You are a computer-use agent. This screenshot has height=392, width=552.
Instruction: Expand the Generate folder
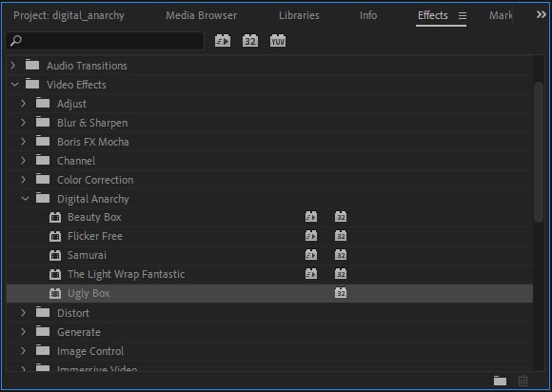tap(23, 331)
